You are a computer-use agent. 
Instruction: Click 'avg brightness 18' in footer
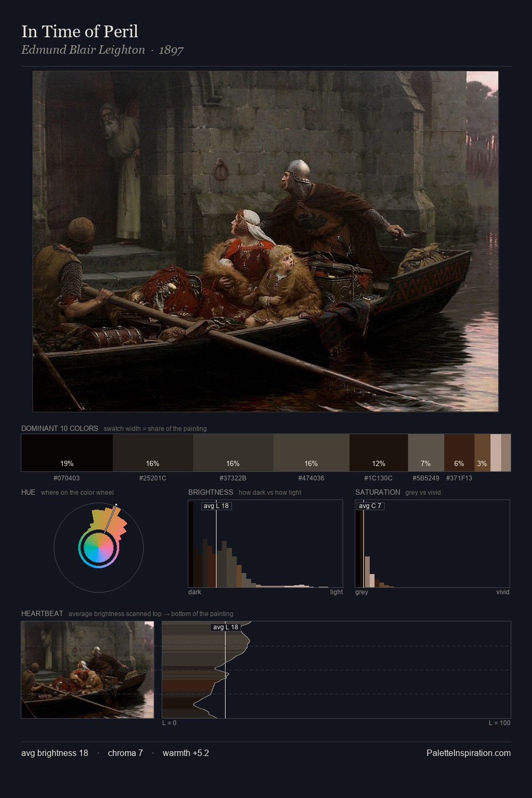pyautogui.click(x=55, y=753)
